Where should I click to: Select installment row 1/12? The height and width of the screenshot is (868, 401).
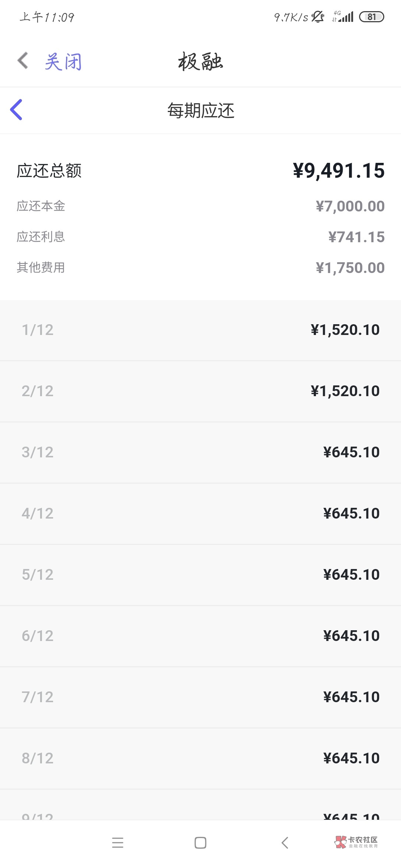point(200,330)
